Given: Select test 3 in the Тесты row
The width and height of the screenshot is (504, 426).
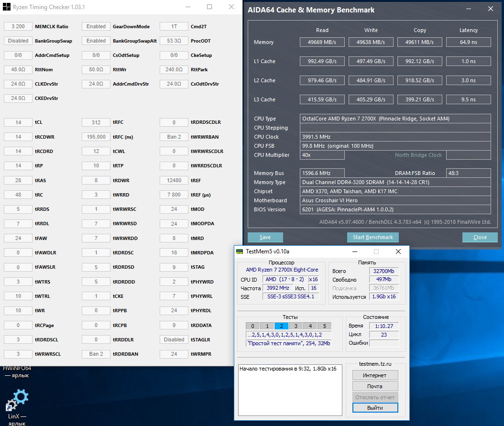Looking at the screenshot, I should (x=296, y=326).
